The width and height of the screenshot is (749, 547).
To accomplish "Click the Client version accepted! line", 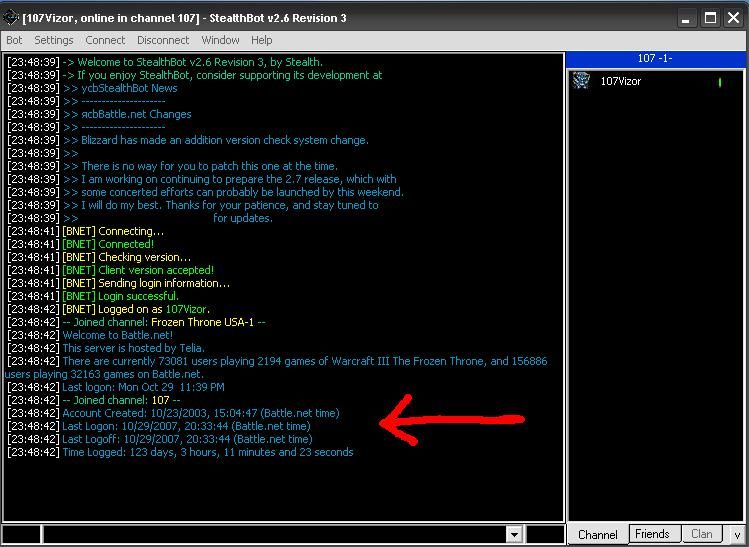I will click(x=111, y=270).
